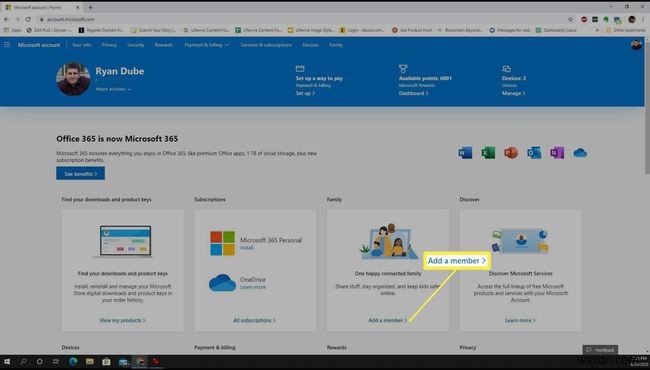Open the Microsoft apps launcher grid icon
650x370 pixels.
coord(7,45)
